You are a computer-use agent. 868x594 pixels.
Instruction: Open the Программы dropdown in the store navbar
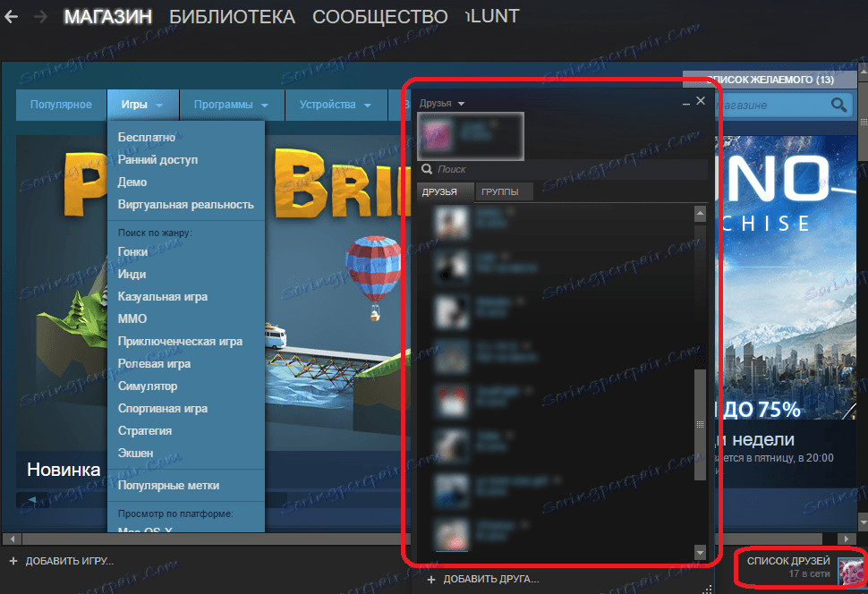[230, 104]
